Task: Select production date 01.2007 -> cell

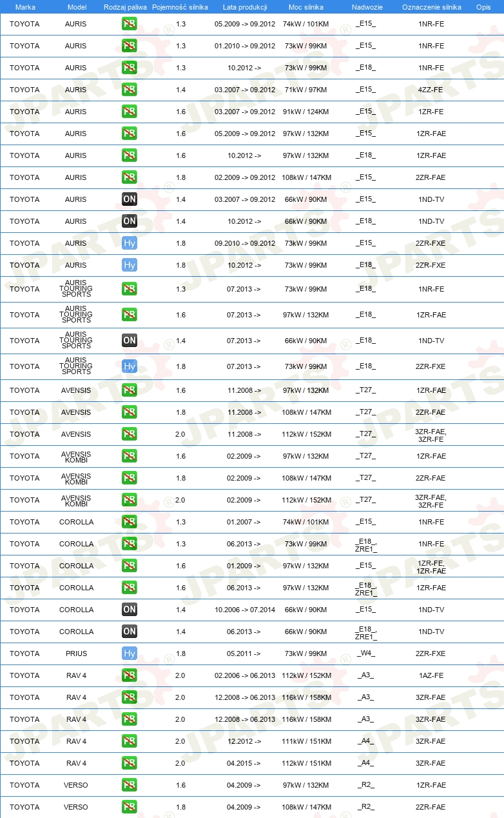Action: (x=244, y=522)
